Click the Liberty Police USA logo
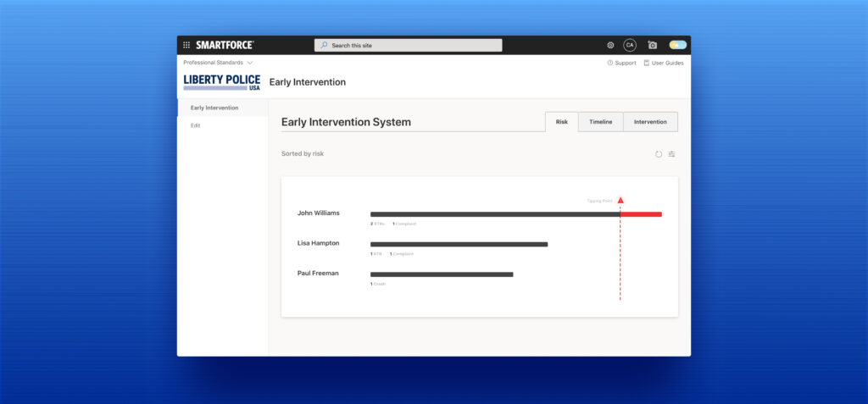The height and width of the screenshot is (404, 868). pos(222,82)
